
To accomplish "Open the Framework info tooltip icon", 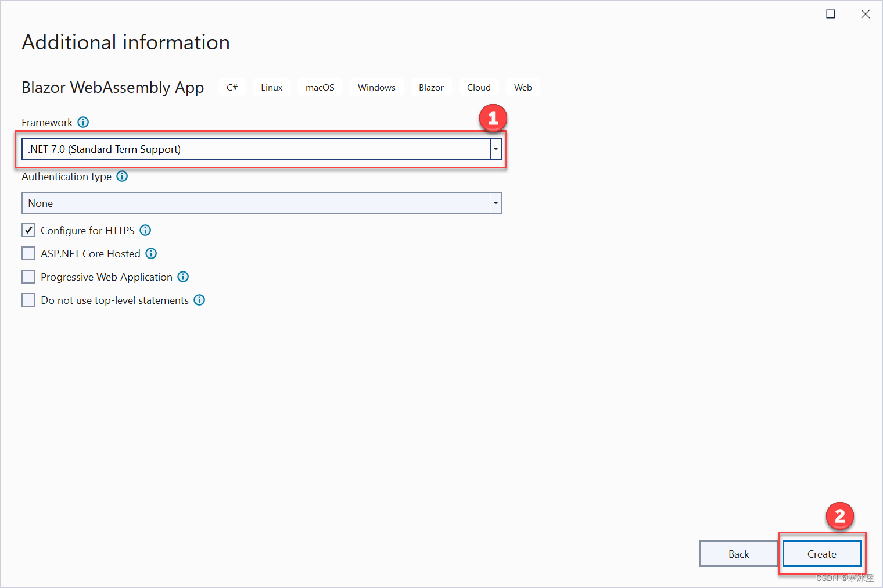I will pyautogui.click(x=83, y=122).
